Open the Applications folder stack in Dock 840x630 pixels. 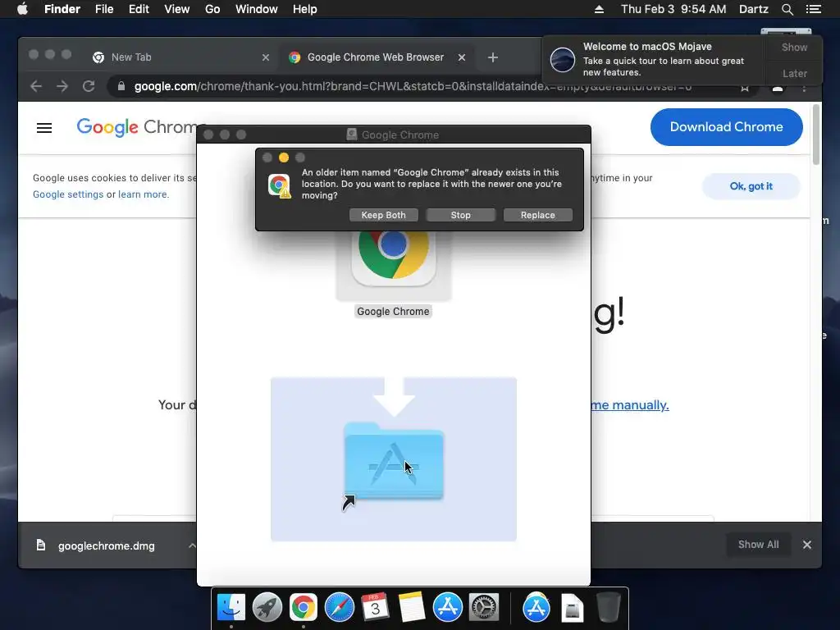(x=536, y=608)
